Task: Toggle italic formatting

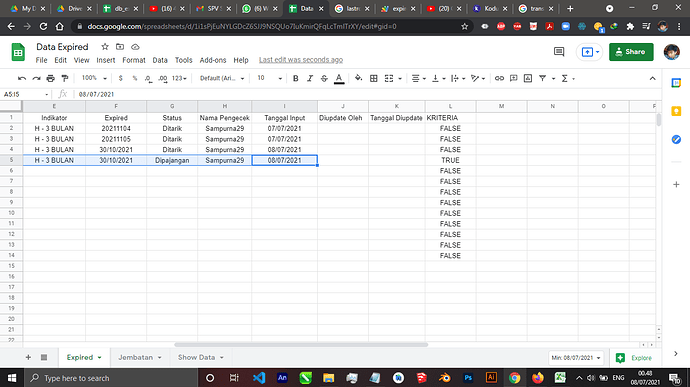Action: tap(310, 78)
